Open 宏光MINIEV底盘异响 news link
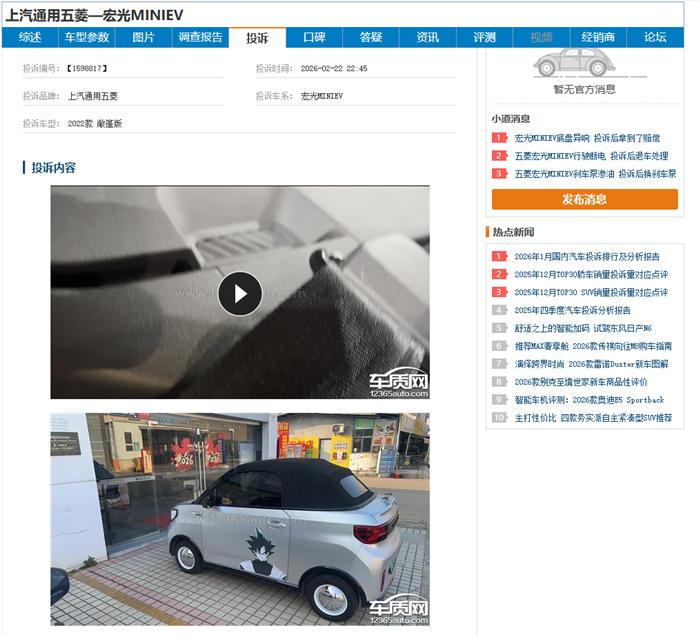 (587, 138)
